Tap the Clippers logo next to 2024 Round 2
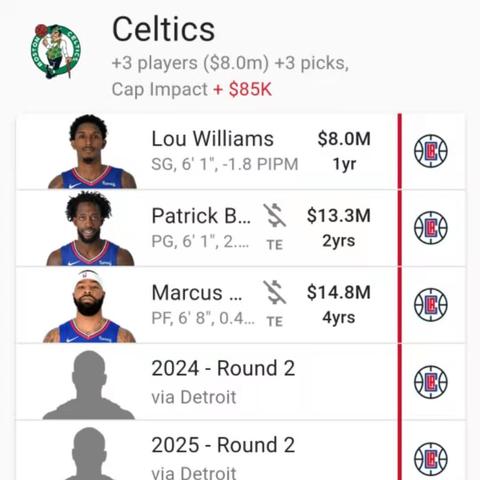The image size is (480, 480). pos(431,382)
